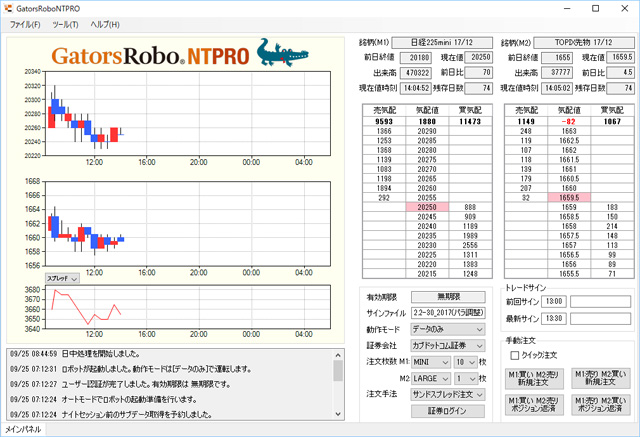The image size is (640, 437).
Task: Open the M1 quantity 10 dropdown
Action: pyautogui.click(x=465, y=362)
